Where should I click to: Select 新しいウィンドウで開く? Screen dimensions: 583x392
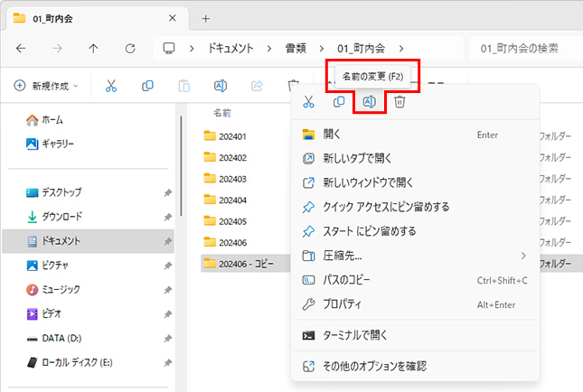click(x=415, y=182)
